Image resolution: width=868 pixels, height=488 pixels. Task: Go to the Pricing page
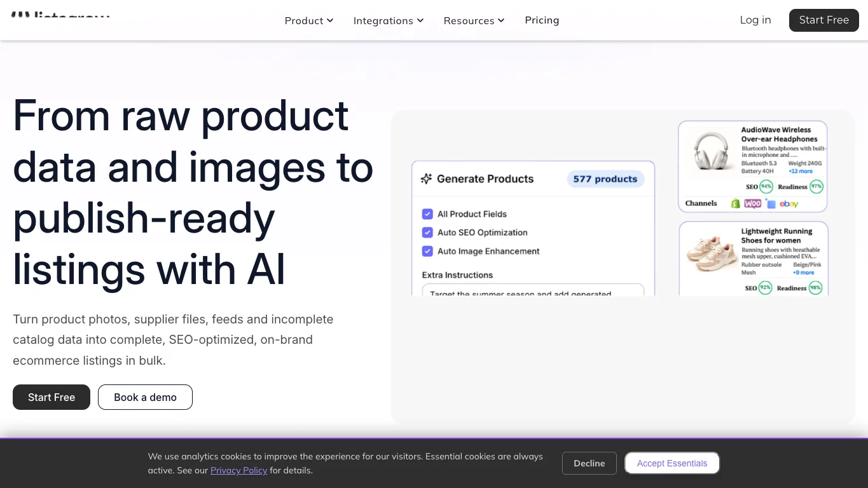click(542, 20)
